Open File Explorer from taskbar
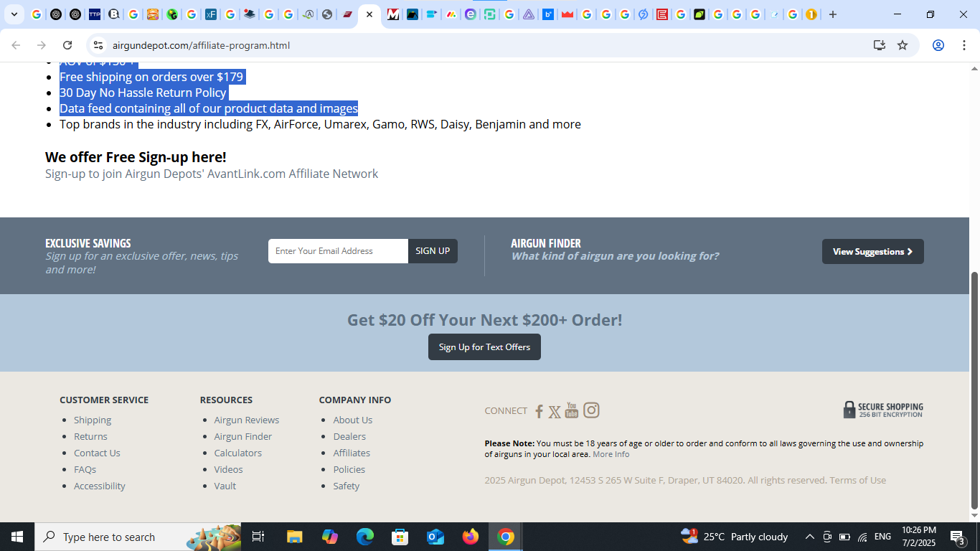980x551 pixels. tap(295, 537)
